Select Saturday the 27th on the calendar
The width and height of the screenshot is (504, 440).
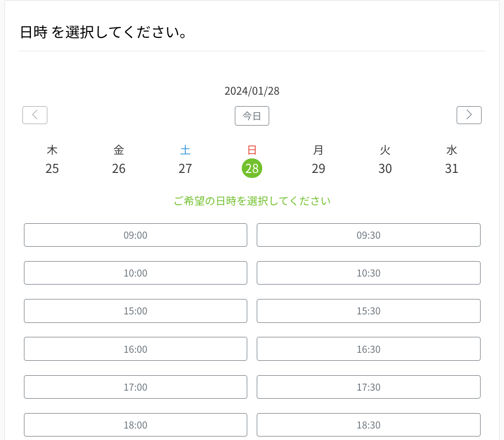[185, 168]
